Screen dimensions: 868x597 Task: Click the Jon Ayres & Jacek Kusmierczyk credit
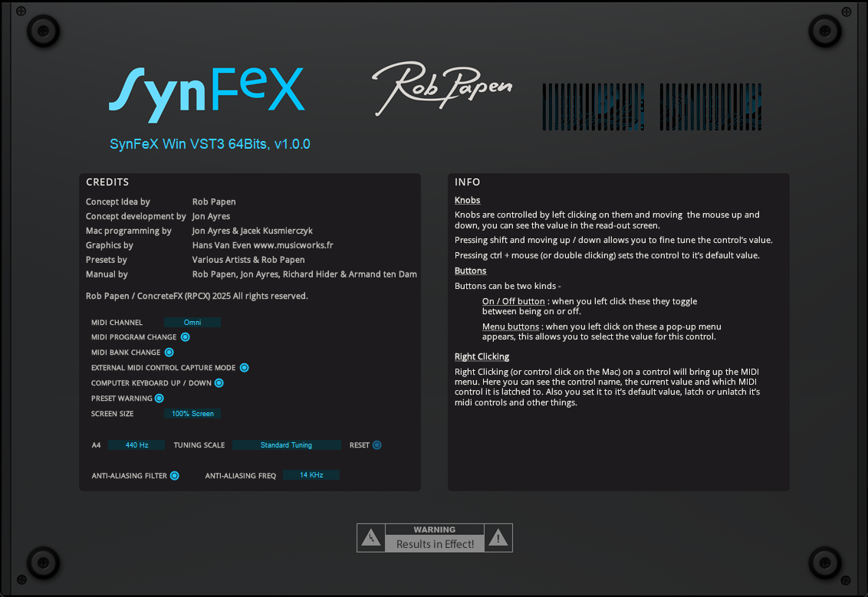pyautogui.click(x=252, y=231)
